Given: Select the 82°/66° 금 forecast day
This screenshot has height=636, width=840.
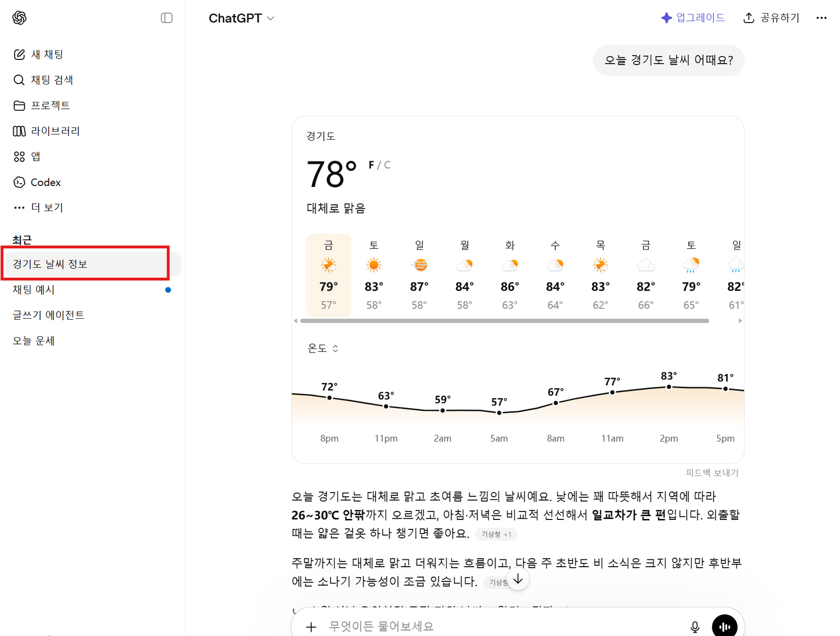Looking at the screenshot, I should click(646, 275).
